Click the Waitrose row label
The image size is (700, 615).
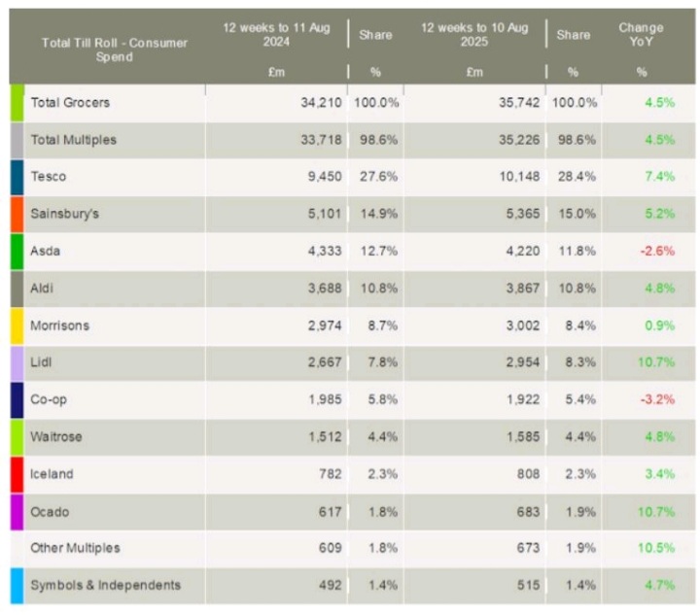pyautogui.click(x=57, y=437)
